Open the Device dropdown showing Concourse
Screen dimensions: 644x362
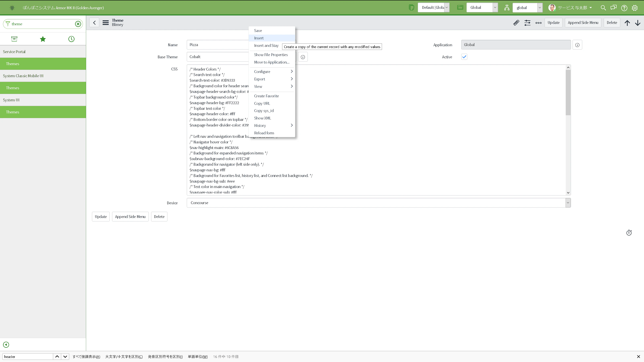(379, 203)
